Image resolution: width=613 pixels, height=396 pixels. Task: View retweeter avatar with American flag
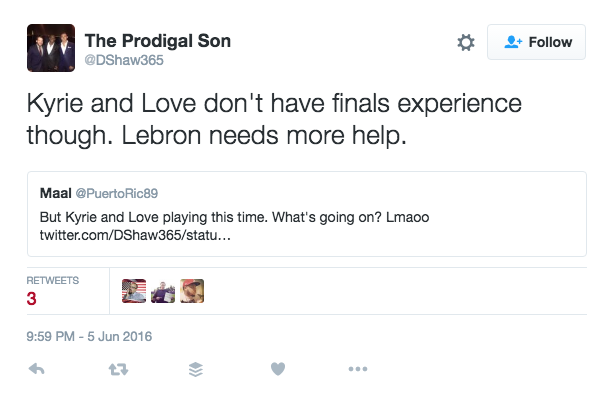click(x=134, y=291)
